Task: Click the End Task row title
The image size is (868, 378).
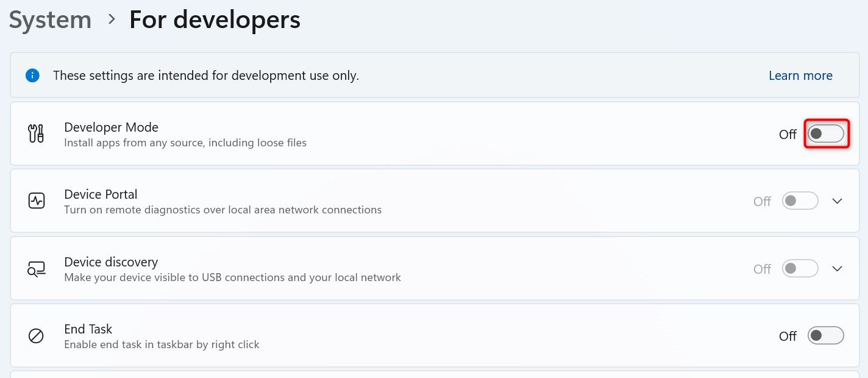Action: click(88, 329)
